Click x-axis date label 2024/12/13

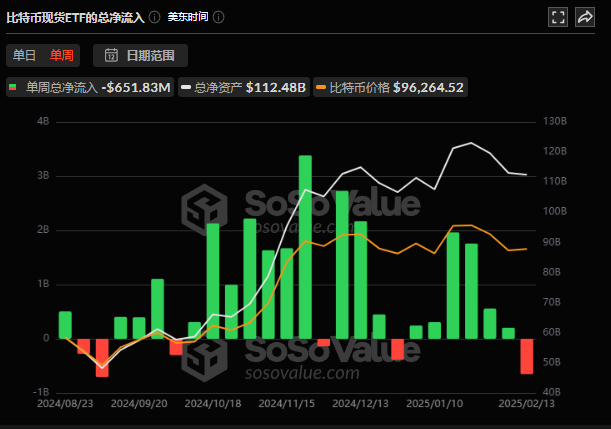click(x=360, y=404)
